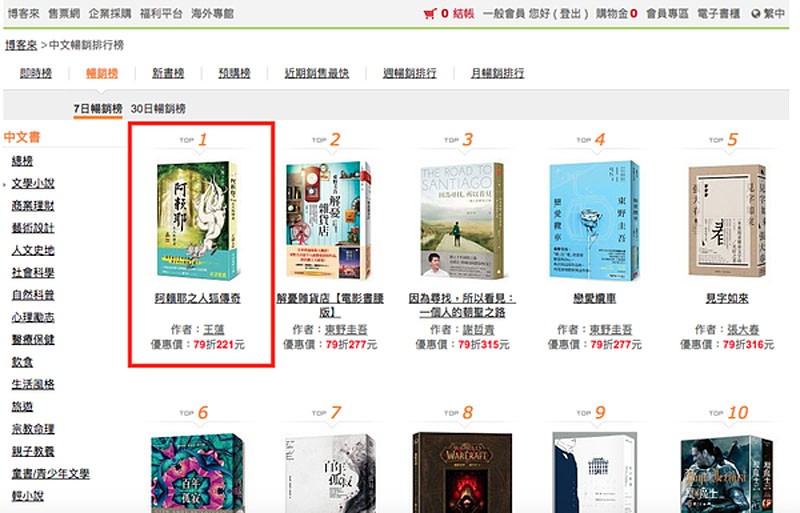800x513 pixels.
Task: Click author link 東野圭吾 under 戀愛纜車
Action: (x=611, y=330)
